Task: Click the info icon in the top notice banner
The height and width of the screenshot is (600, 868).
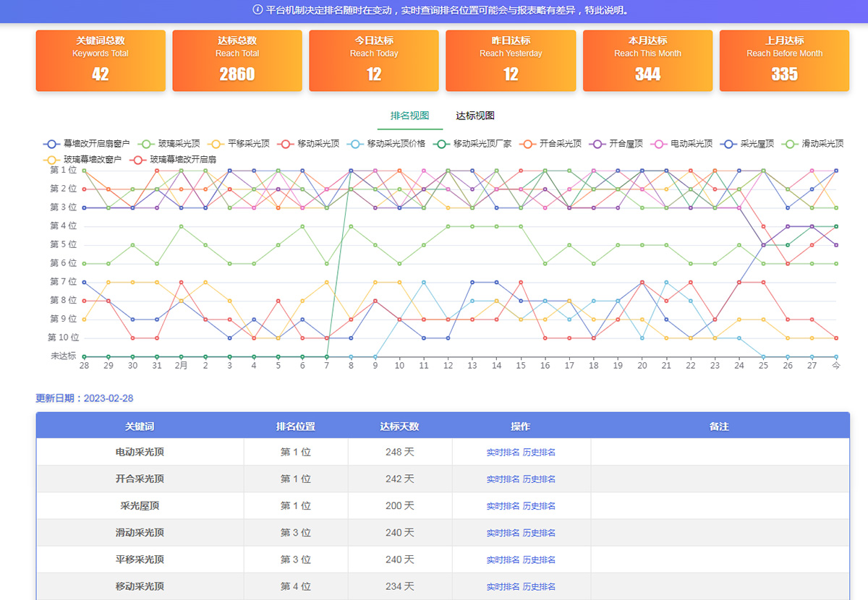Action: tap(258, 10)
